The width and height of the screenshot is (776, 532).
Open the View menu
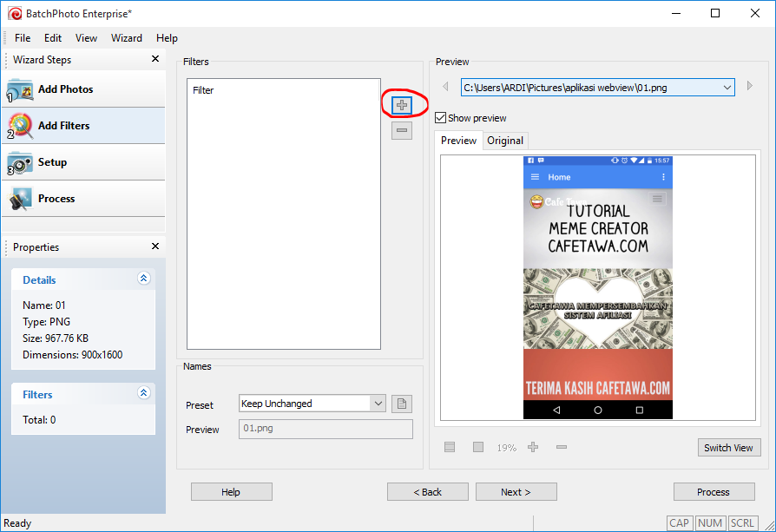tap(86, 38)
